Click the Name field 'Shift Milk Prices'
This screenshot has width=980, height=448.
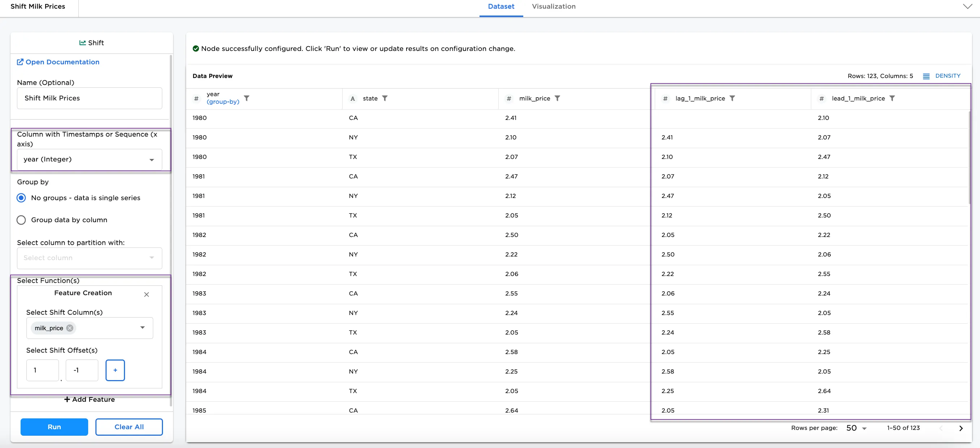click(89, 98)
